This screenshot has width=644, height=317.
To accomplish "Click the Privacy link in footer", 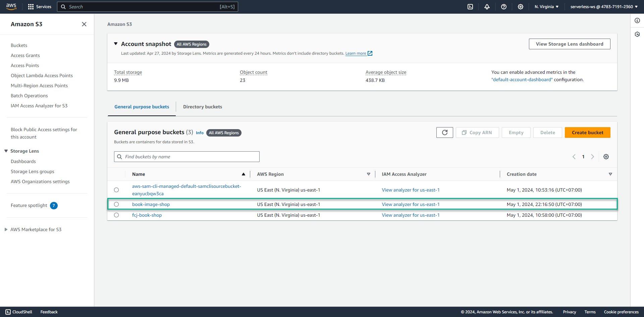I will [570, 312].
